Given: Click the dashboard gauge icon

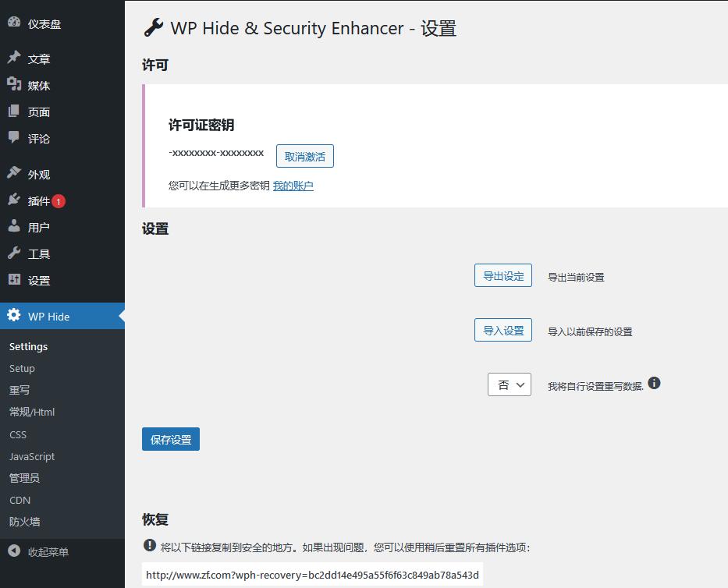Looking at the screenshot, I should (x=14, y=22).
